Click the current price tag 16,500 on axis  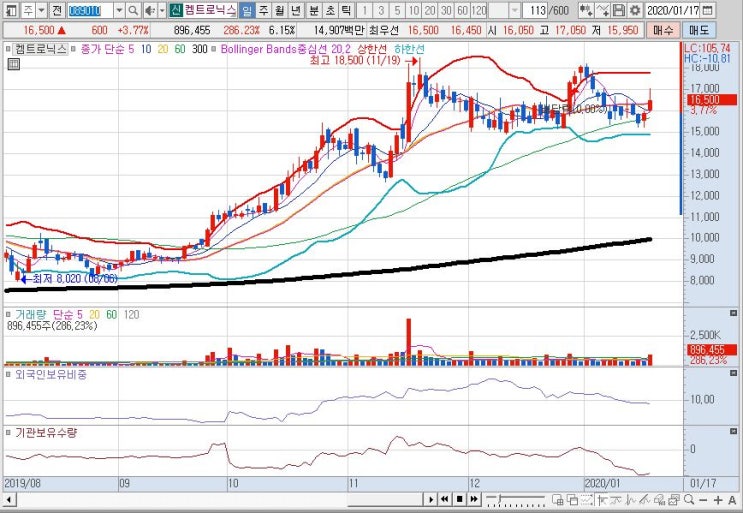pos(712,99)
